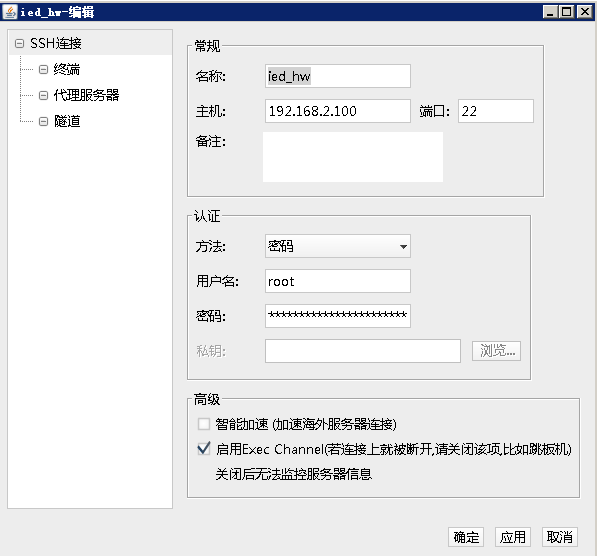Click the 端口 field showing 22
The height and width of the screenshot is (556, 597).
coord(496,111)
